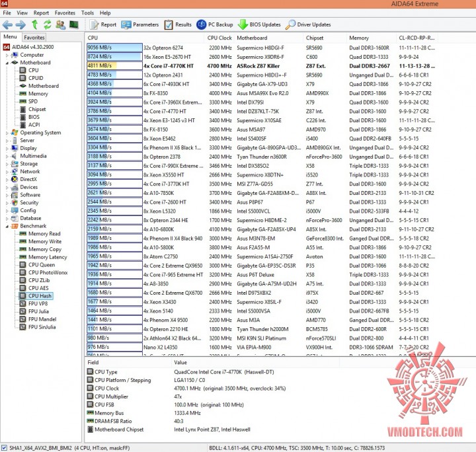This screenshot has width=476, height=452.
Task: Open the Report menu
Action: 41,13
